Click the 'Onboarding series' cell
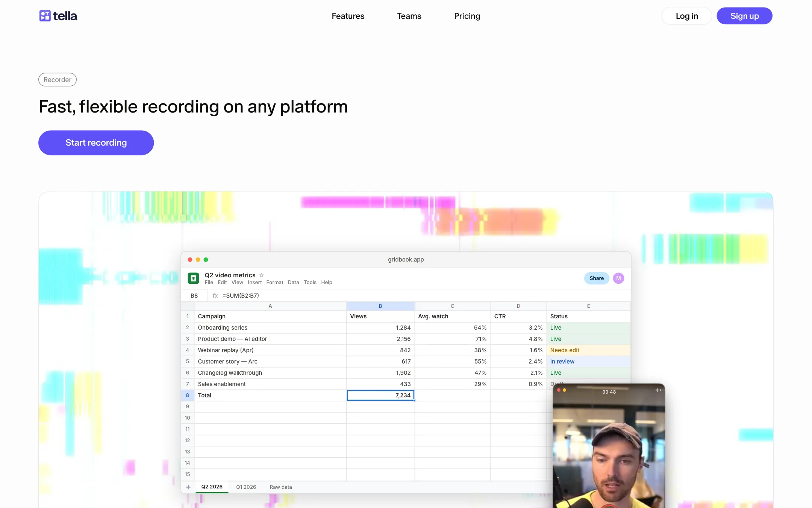 (x=270, y=328)
